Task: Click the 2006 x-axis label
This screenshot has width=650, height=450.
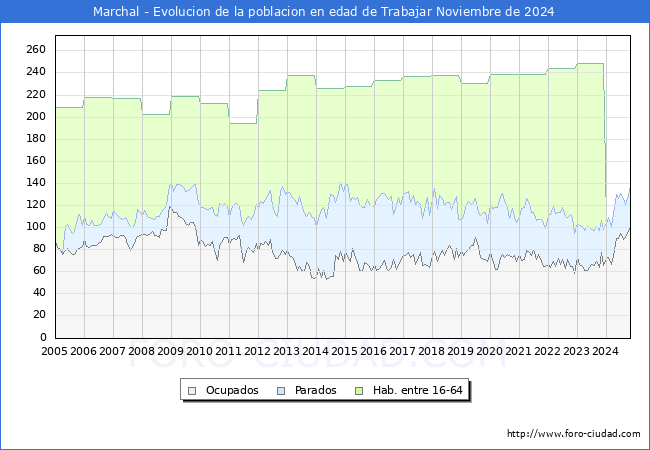Action: 84,351
